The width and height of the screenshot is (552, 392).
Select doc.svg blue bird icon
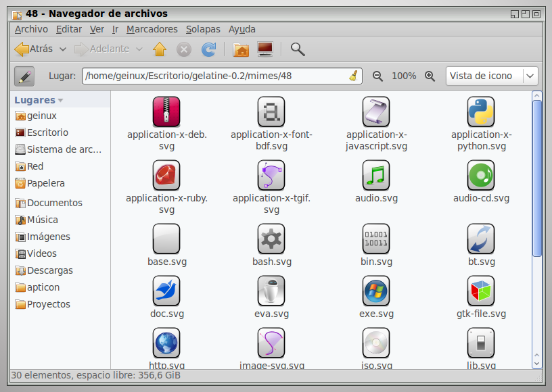(x=166, y=291)
